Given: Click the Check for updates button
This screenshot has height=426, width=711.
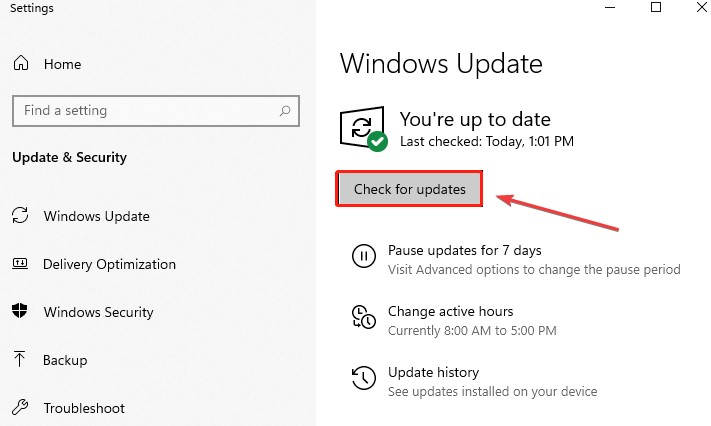Looking at the screenshot, I should pyautogui.click(x=409, y=189).
